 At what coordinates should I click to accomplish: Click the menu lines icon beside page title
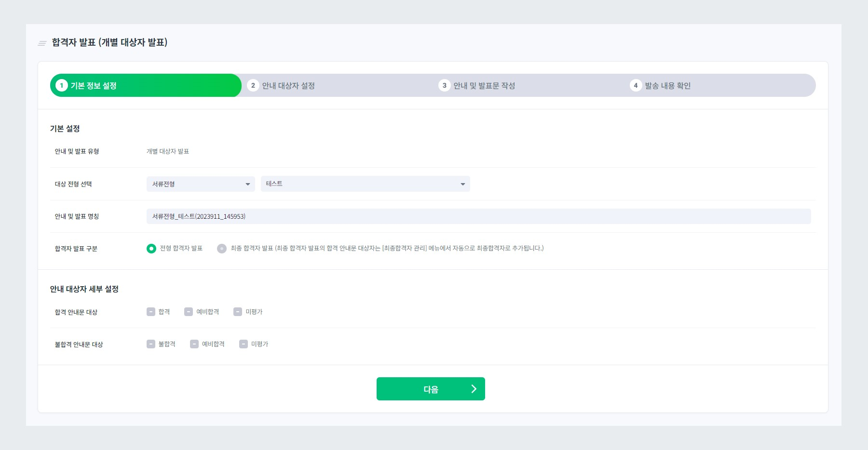point(42,43)
